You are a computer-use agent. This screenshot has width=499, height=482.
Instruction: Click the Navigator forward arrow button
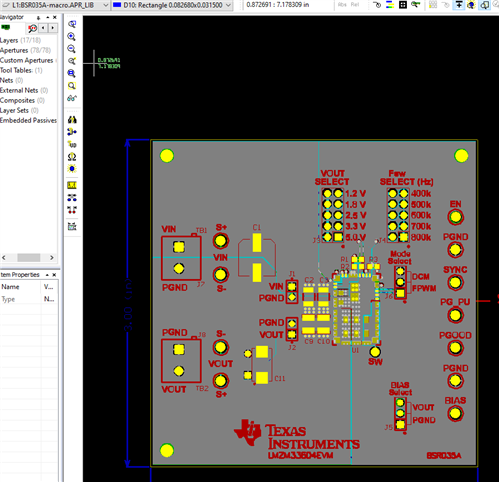pyautogui.click(x=52, y=28)
